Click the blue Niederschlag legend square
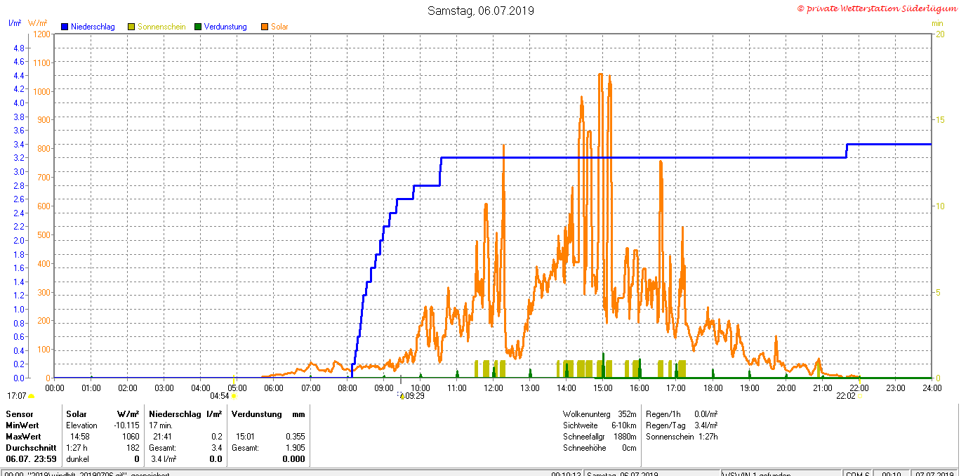 65,27
